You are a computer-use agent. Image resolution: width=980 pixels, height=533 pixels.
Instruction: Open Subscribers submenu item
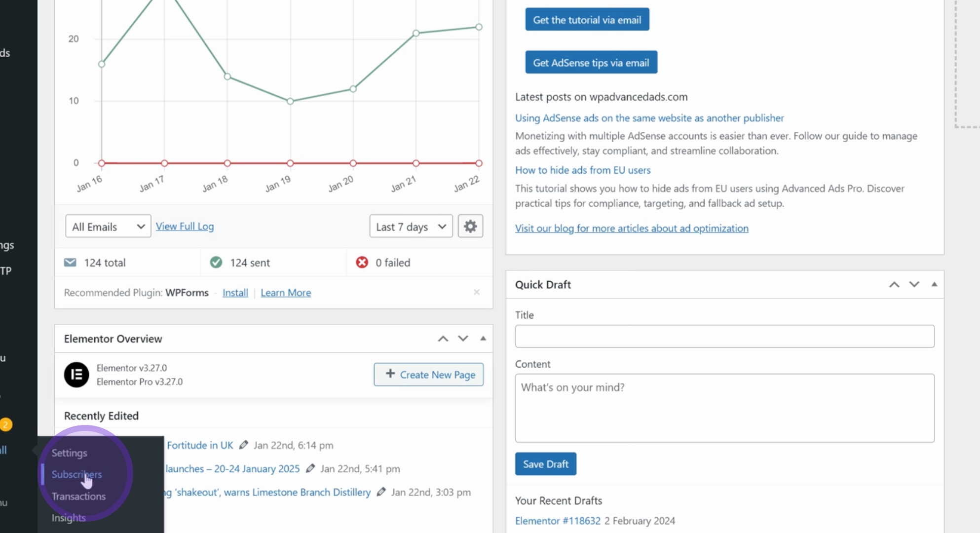[76, 474]
